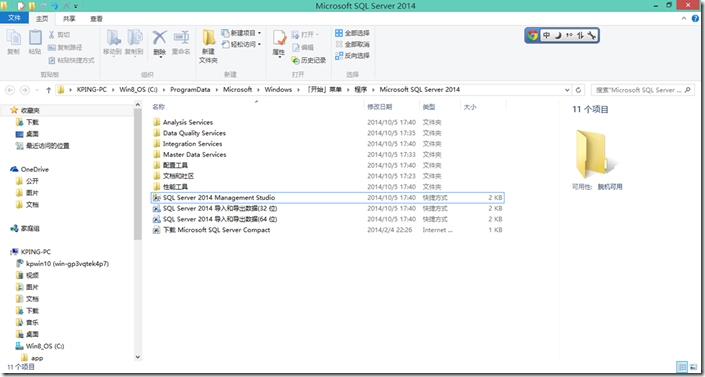Viewport: 705px width, 377px height.
Task: Click the search Microsoft SQL Server box
Action: [x=642, y=90]
